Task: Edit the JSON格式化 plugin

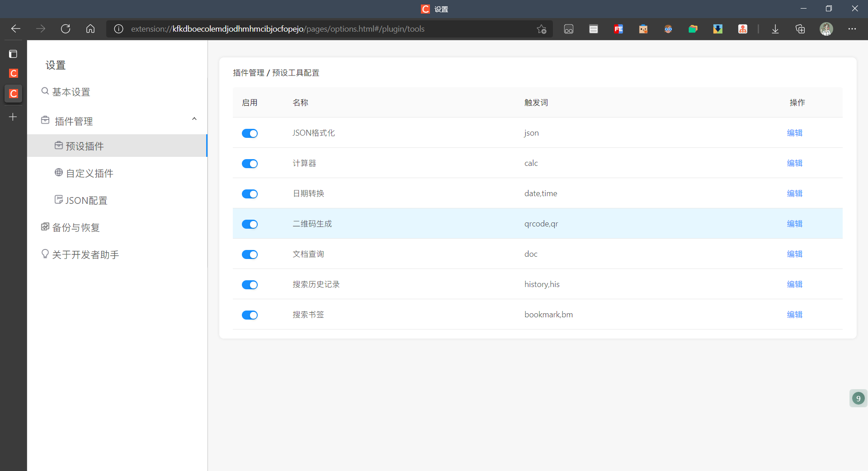Action: pyautogui.click(x=794, y=133)
